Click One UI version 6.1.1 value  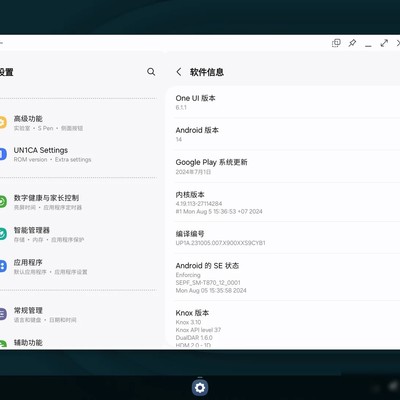181,108
